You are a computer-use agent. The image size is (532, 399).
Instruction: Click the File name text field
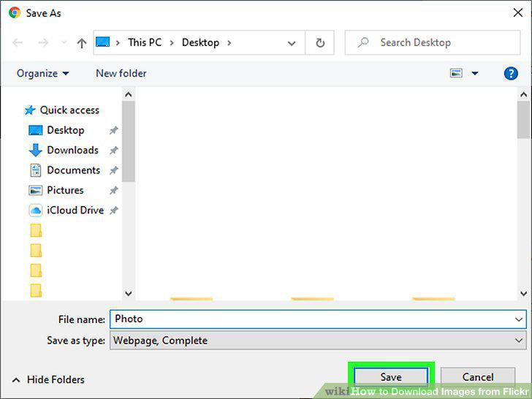319,319
